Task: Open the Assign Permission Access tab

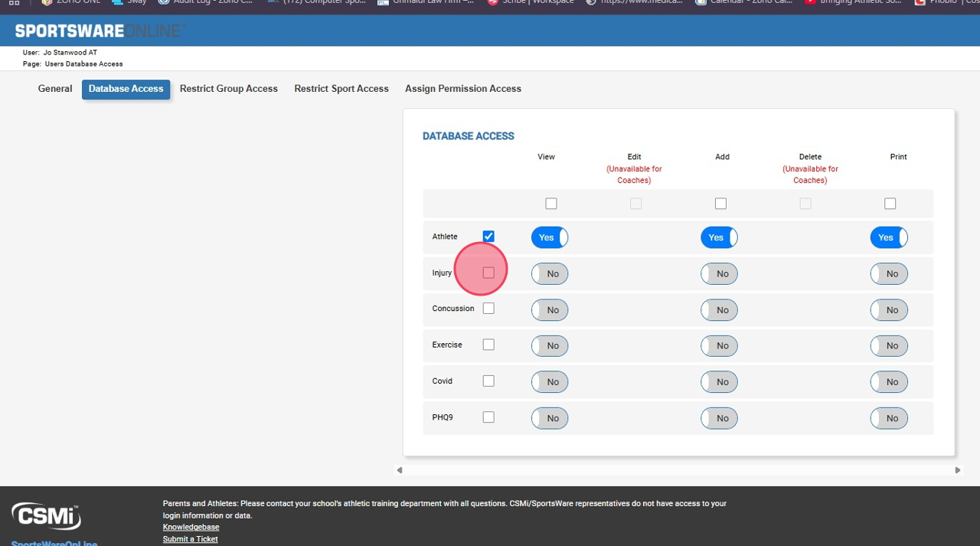Action: coord(463,89)
